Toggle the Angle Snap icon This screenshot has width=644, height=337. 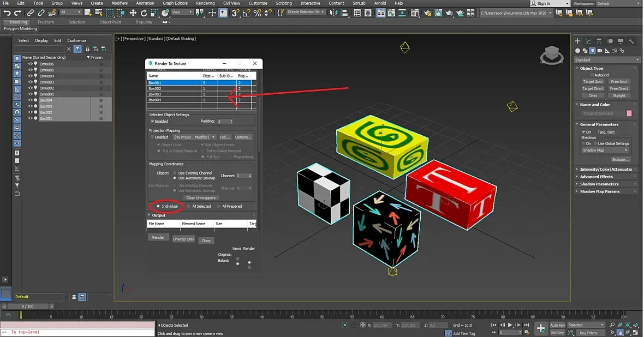click(x=247, y=13)
